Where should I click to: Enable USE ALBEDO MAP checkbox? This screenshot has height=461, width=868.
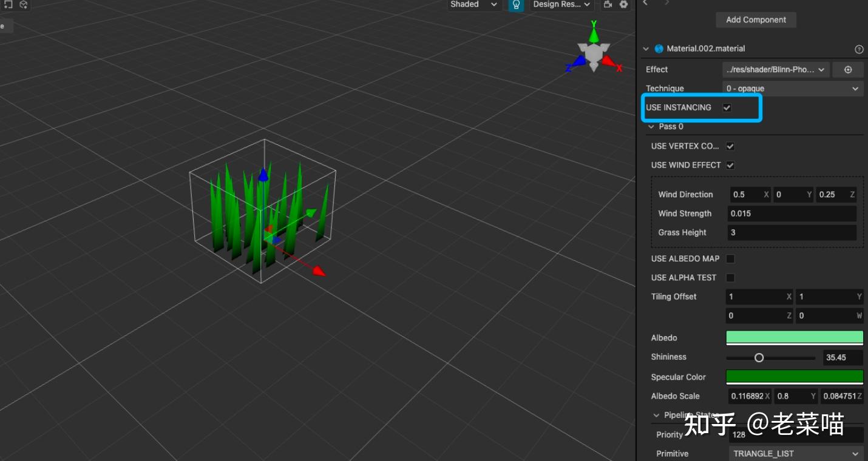(730, 259)
